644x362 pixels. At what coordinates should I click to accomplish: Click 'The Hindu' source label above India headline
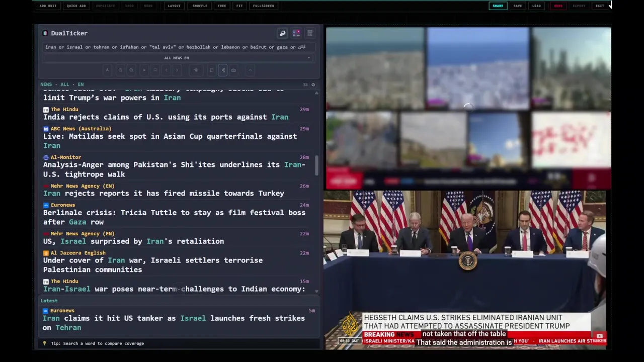click(64, 109)
